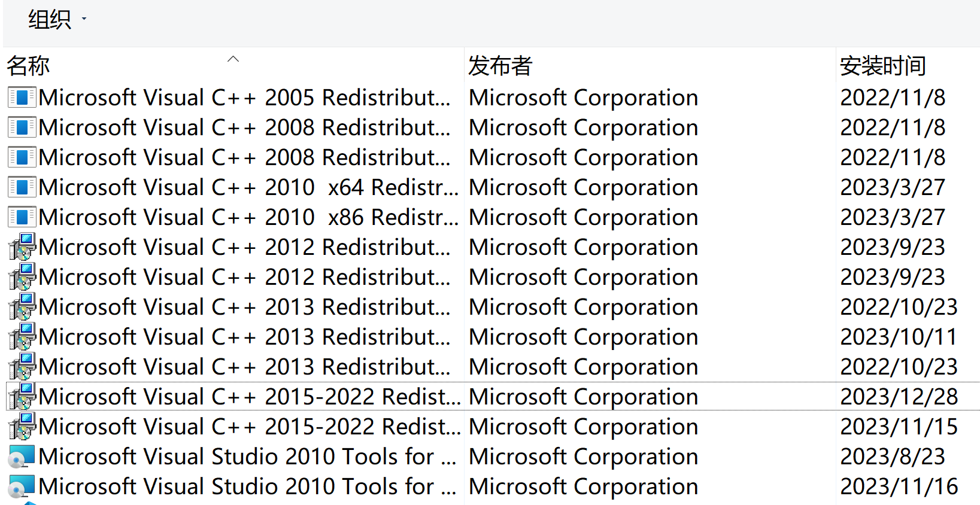Click the 2022/11/8 date of the 2005 row
The width and height of the screenshot is (980, 505).
(x=893, y=98)
